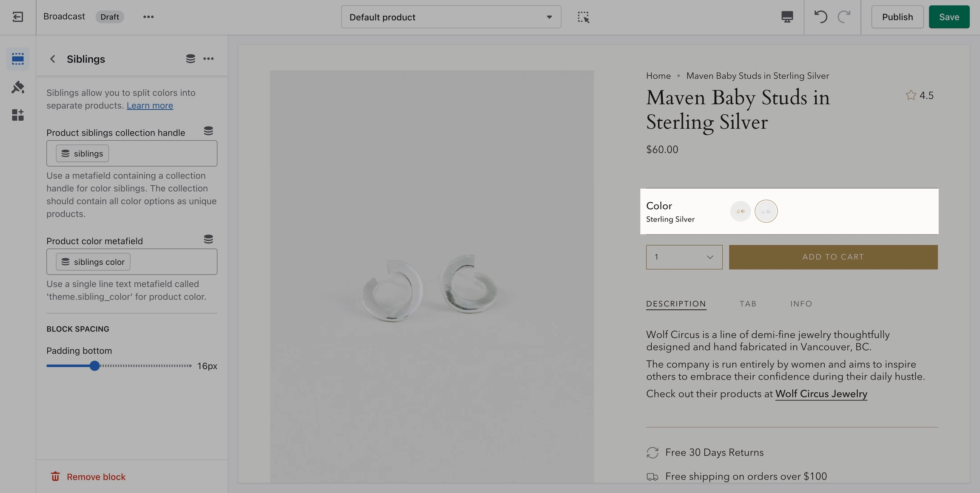This screenshot has width=980, height=493.
Task: Open Siblings block more actions menu
Action: click(208, 59)
